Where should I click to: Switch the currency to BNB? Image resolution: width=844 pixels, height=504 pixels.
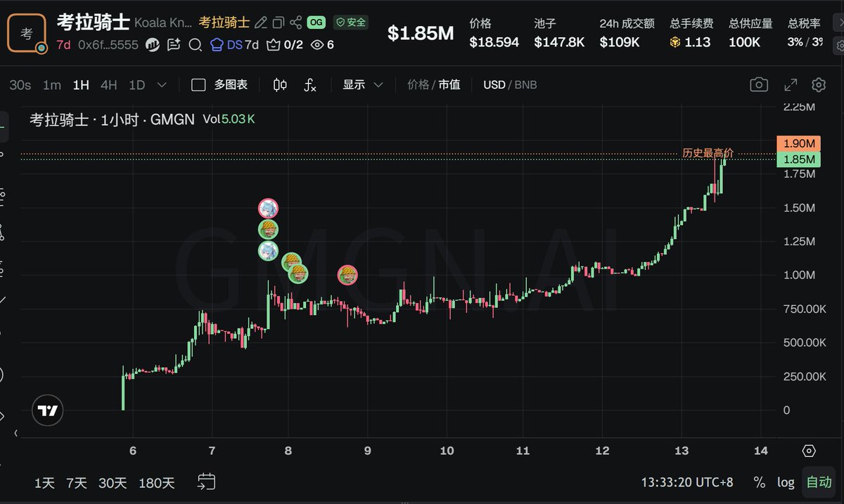point(525,85)
